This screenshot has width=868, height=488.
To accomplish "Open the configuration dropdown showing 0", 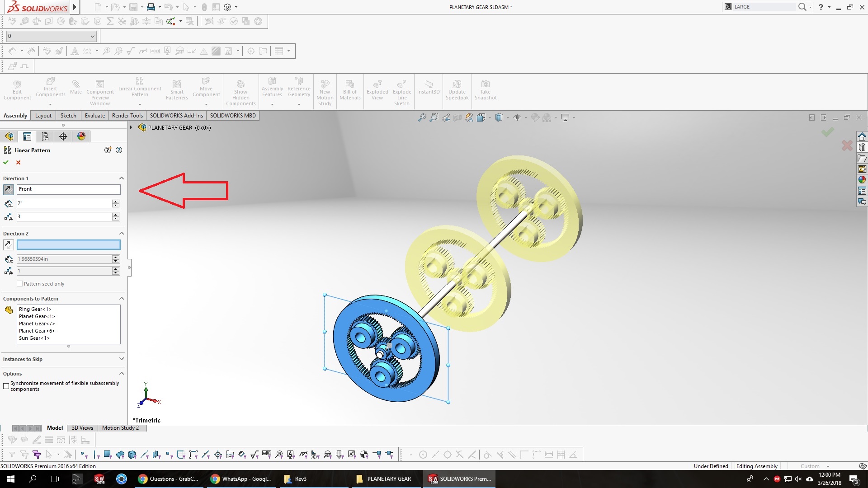I will tap(92, 36).
